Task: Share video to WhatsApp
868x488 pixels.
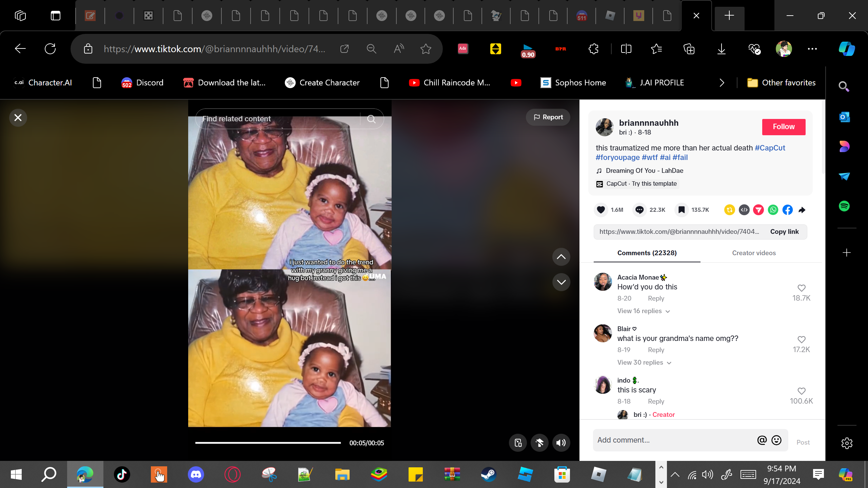Action: coord(773,210)
